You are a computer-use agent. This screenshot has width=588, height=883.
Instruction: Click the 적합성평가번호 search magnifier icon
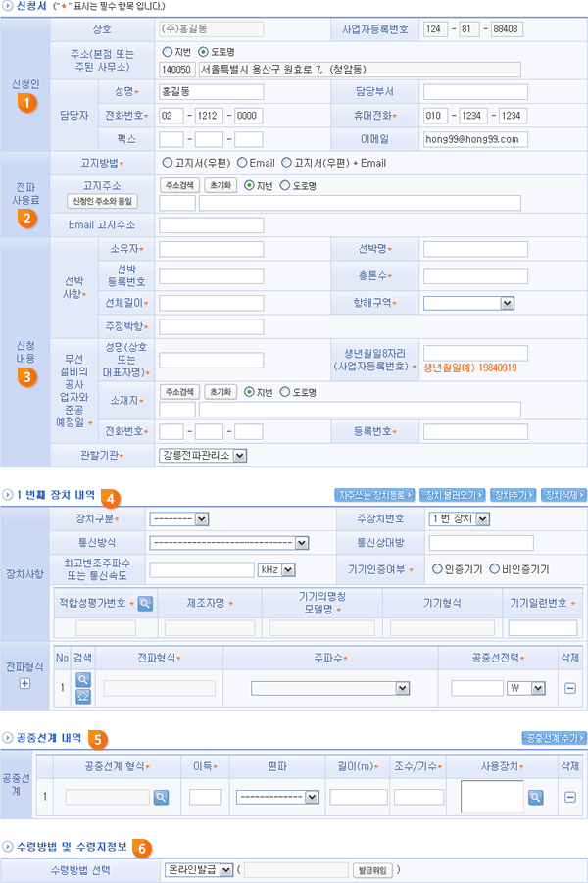point(145,603)
